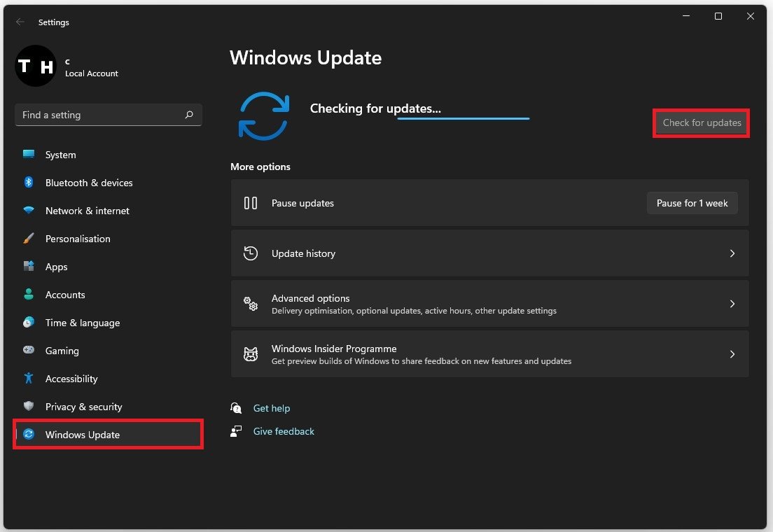Screen dimensions: 773x532
Task: Expand Update history chevron
Action: coord(732,253)
